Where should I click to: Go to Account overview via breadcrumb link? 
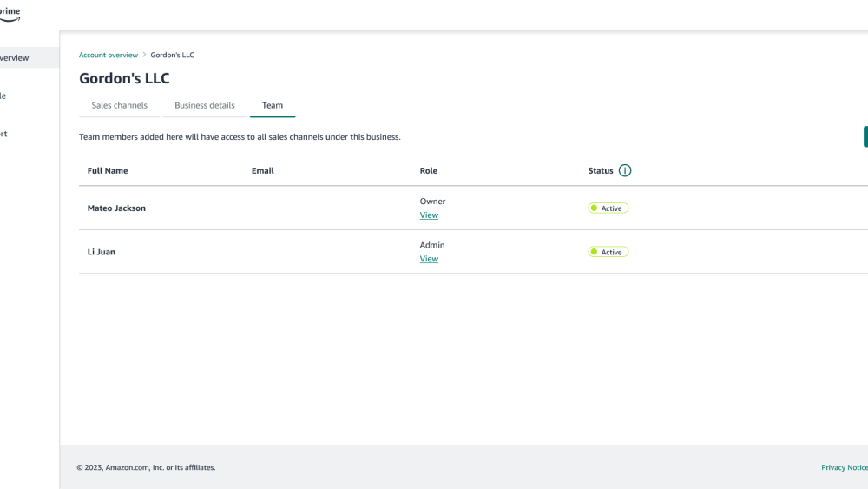tap(108, 55)
